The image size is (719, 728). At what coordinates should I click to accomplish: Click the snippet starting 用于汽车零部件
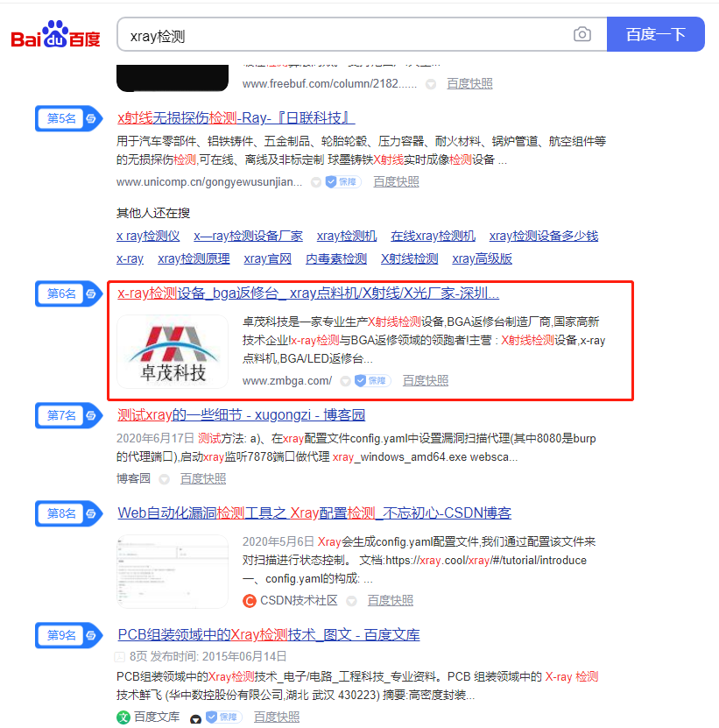coord(361,151)
